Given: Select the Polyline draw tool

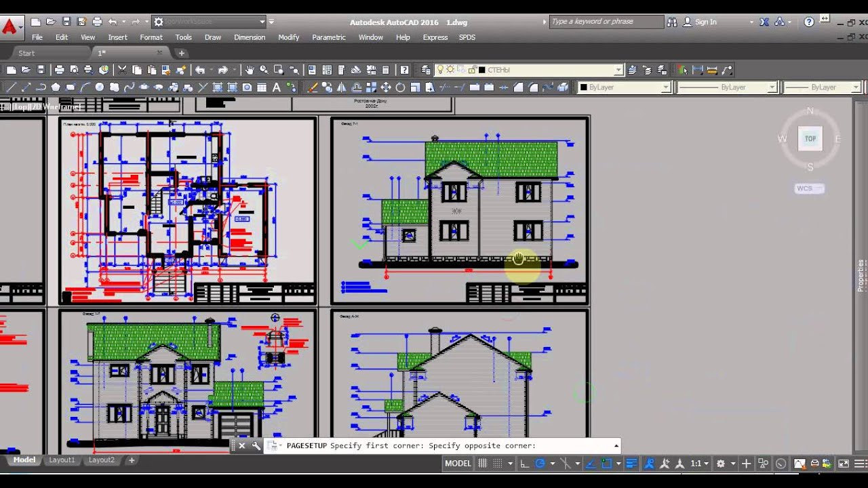Looking at the screenshot, I should 41,87.
